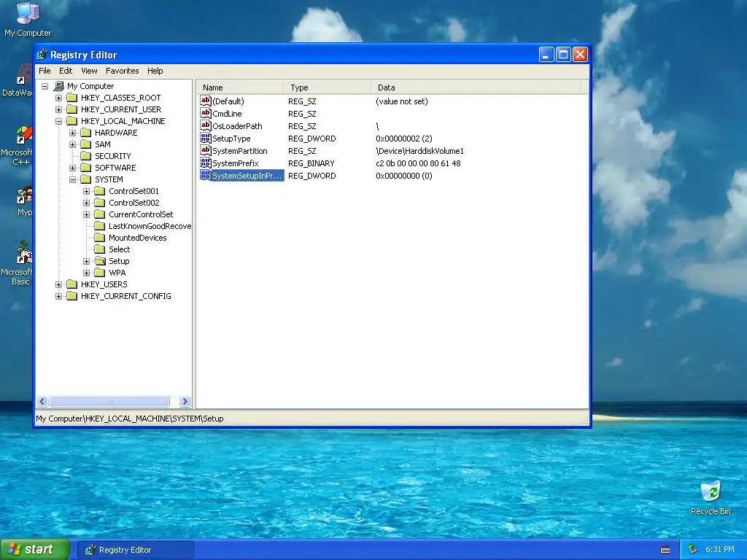
Task: Expand the SOFTWARE key
Action: pos(72,168)
